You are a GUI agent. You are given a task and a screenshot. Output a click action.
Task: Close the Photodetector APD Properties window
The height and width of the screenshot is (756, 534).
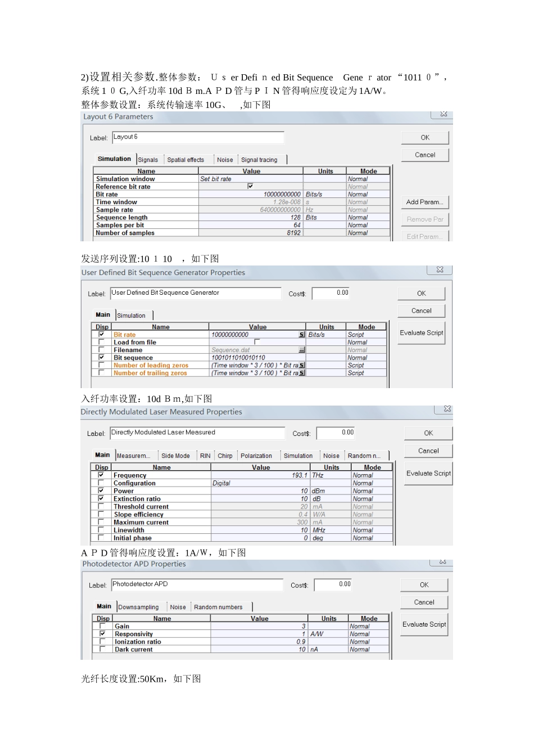click(x=442, y=561)
